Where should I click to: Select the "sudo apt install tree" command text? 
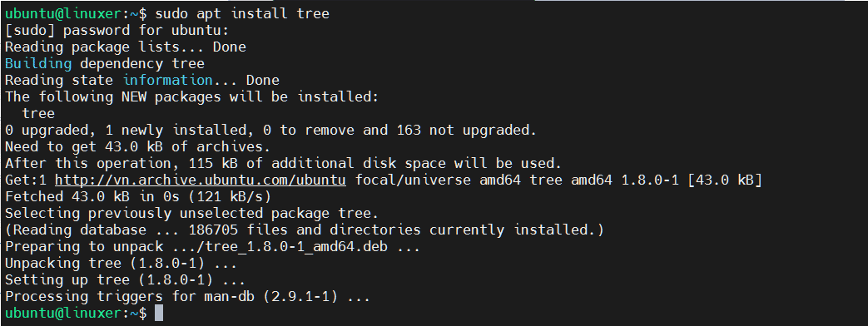click(x=242, y=13)
